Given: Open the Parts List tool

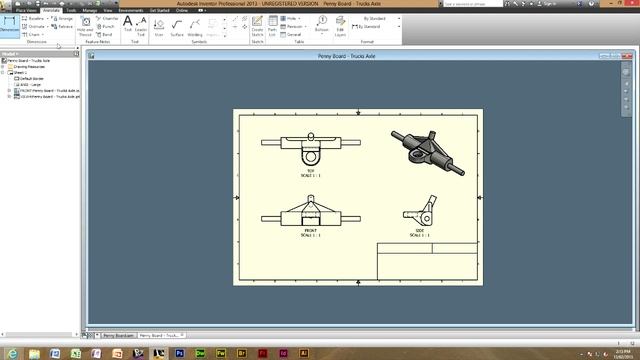Looking at the screenshot, I should [x=272, y=26].
